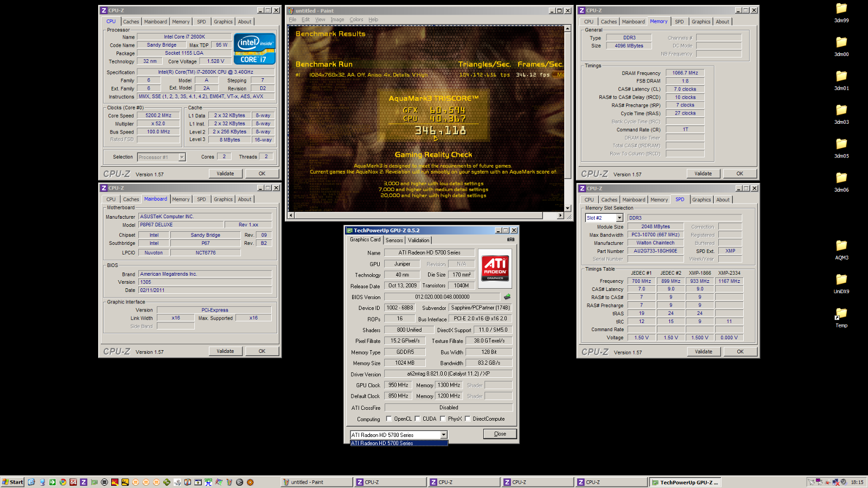Switch to untitled - Paint taskbar button

tap(317, 482)
